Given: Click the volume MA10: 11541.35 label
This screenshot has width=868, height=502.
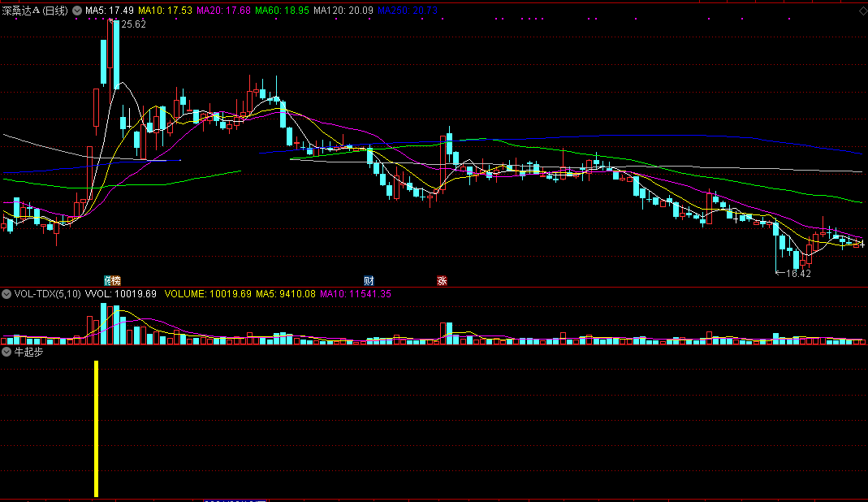Looking at the screenshot, I should coord(356,294).
